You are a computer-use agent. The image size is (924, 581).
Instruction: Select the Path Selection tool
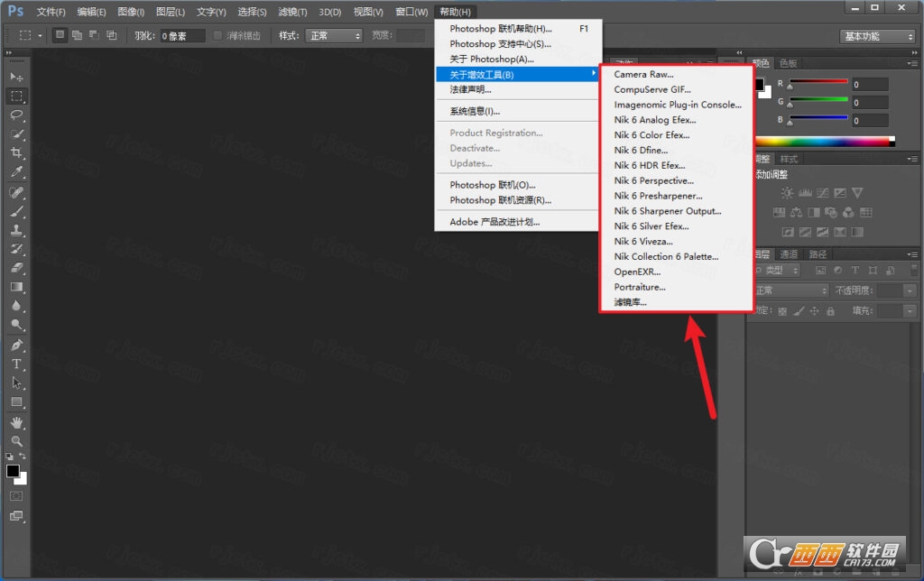click(16, 383)
